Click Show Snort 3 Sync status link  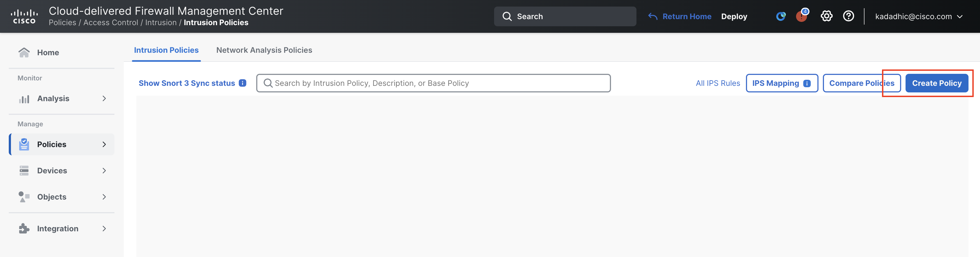click(187, 83)
